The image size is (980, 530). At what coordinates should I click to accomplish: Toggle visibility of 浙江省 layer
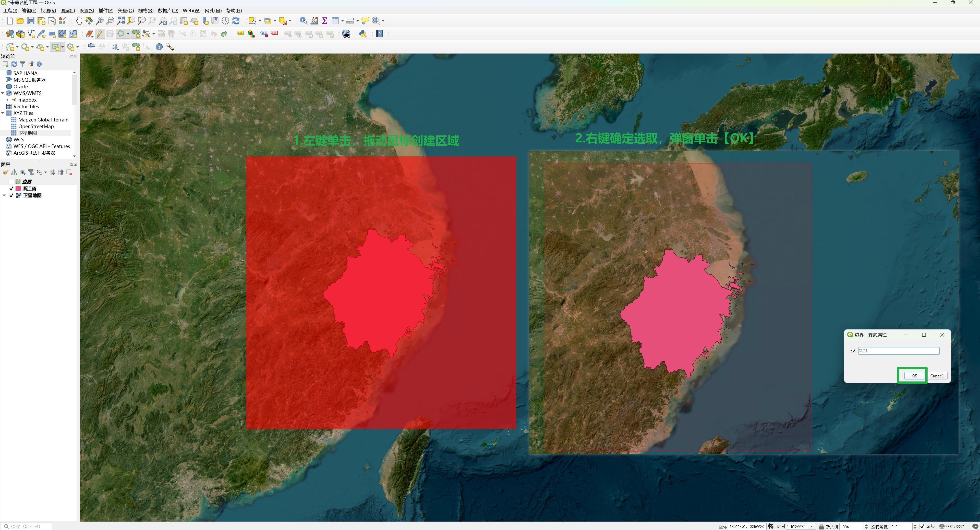coord(11,189)
